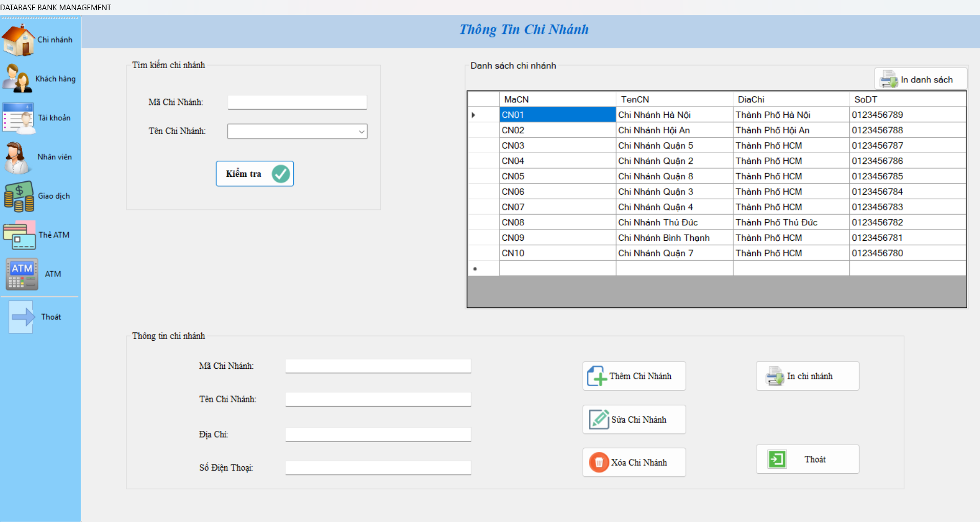Expand the Tên Chi Nhánh dropdown

tap(361, 132)
